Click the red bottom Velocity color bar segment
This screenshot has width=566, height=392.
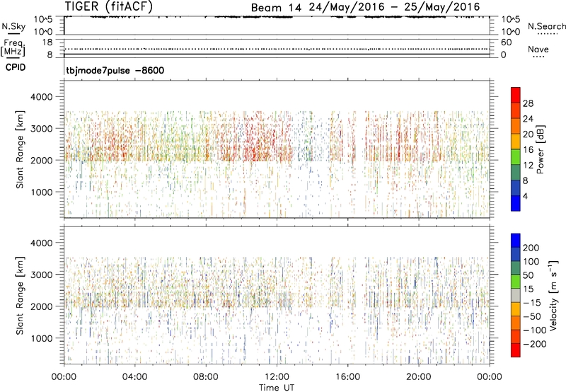coord(516,350)
